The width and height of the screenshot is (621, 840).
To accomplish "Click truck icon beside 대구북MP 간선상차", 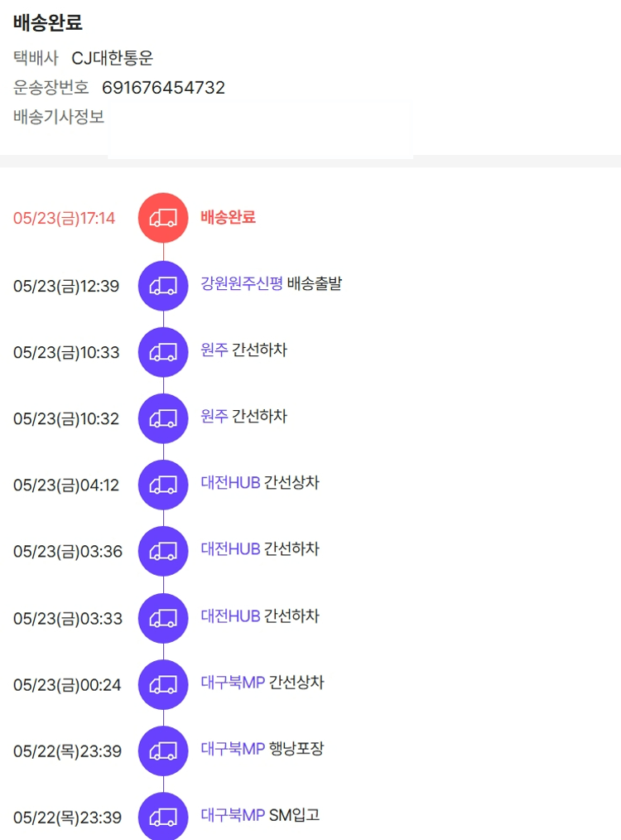I will [163, 684].
